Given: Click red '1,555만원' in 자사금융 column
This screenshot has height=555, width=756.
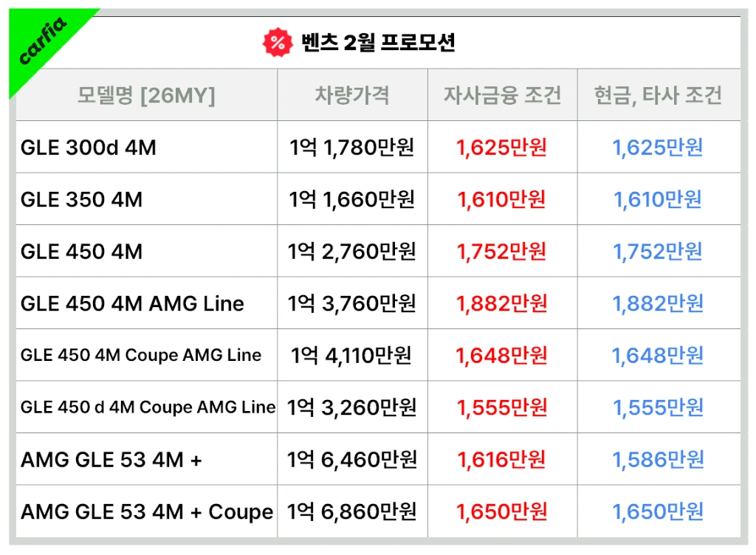Looking at the screenshot, I should tap(502, 407).
